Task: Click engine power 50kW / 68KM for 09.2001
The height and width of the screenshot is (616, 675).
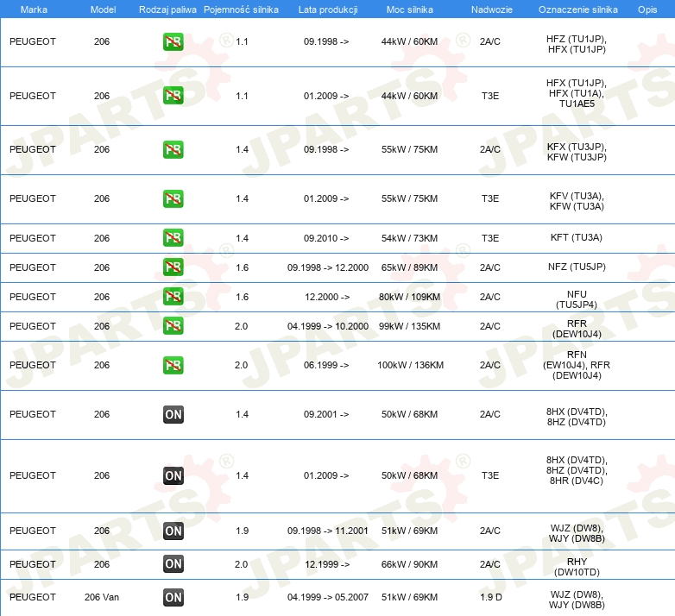Action: 409,414
